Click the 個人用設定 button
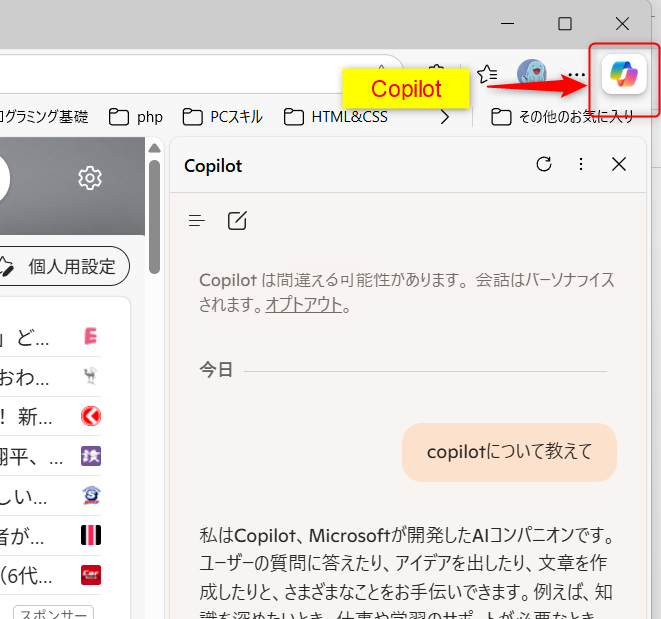This screenshot has height=619, width=661. click(64, 266)
